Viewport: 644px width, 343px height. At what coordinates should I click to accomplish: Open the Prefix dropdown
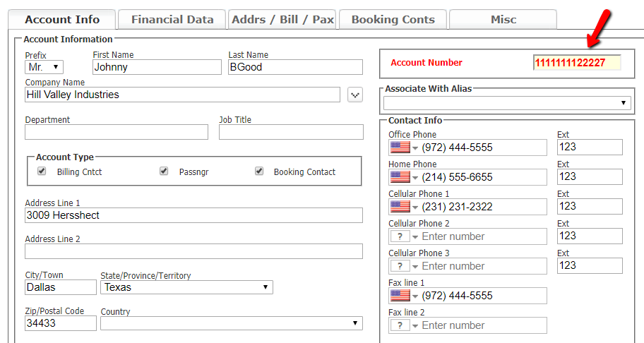pos(44,67)
